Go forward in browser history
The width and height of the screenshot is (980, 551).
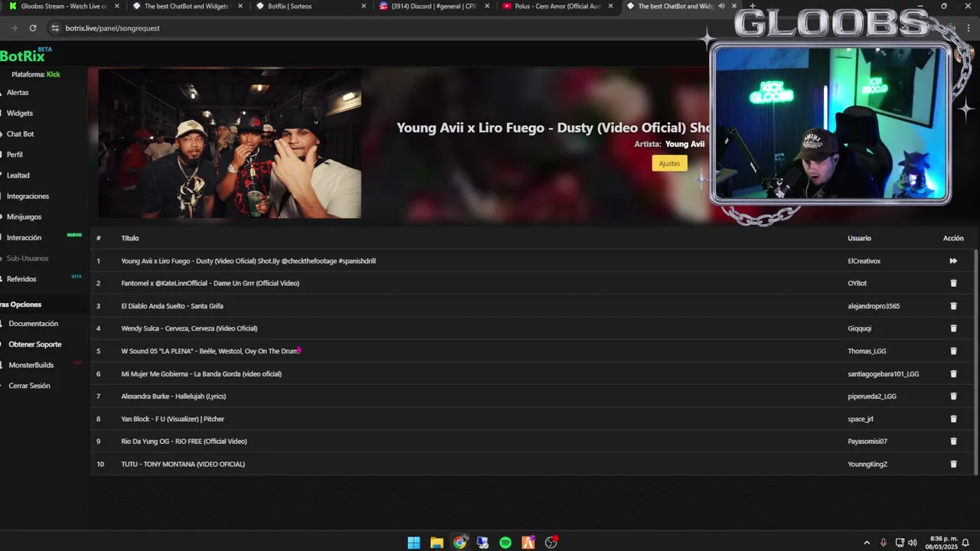point(14,28)
